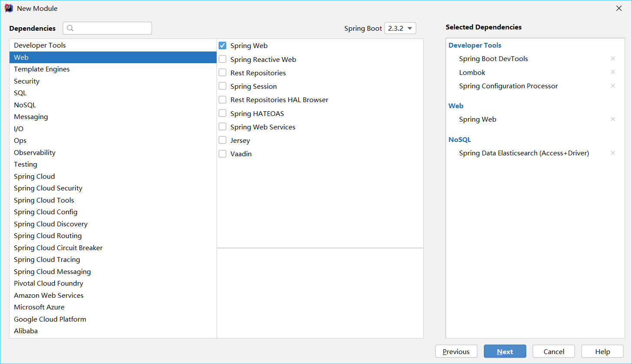Enable Spring Session dependency
Viewport: 632px width, 364px height.
223,86
